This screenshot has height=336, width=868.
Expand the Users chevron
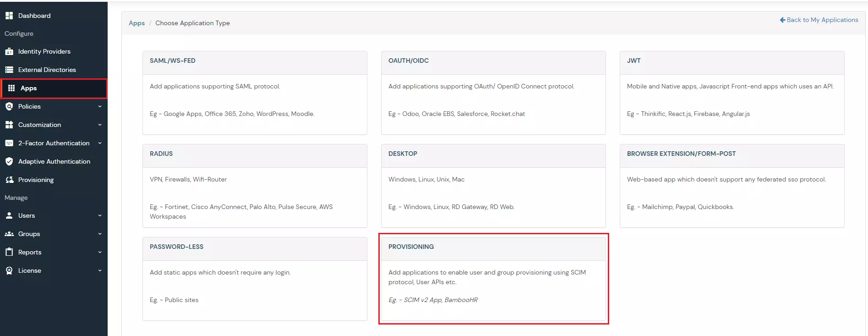coord(100,215)
